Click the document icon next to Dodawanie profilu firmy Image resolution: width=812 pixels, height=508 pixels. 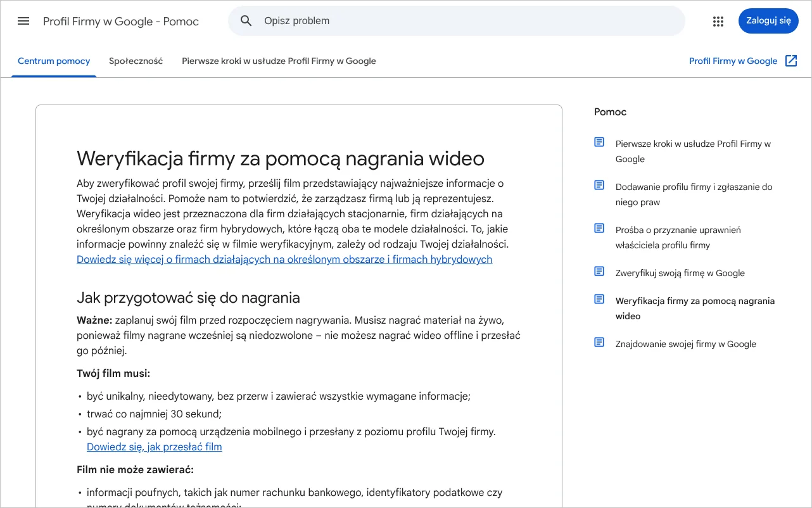click(599, 185)
